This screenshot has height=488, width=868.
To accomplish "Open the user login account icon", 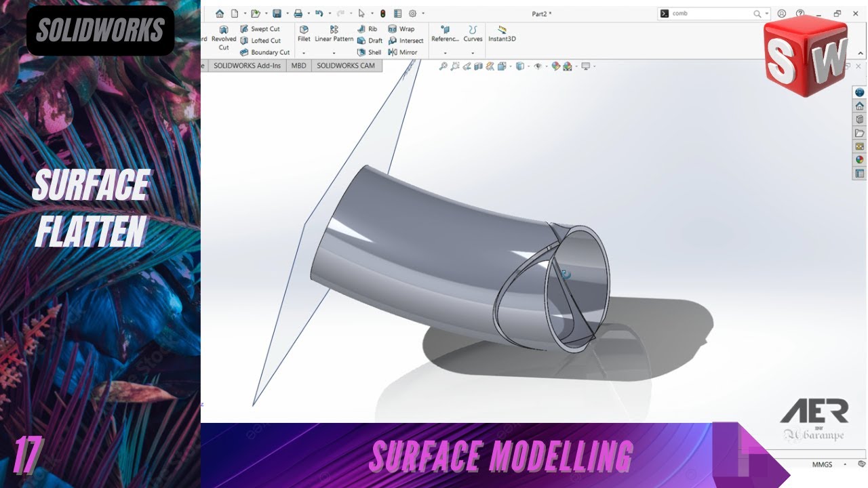I will click(782, 14).
